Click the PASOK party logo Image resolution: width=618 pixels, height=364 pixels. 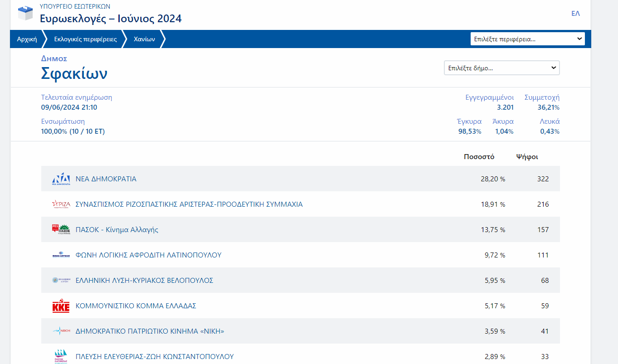point(61,230)
